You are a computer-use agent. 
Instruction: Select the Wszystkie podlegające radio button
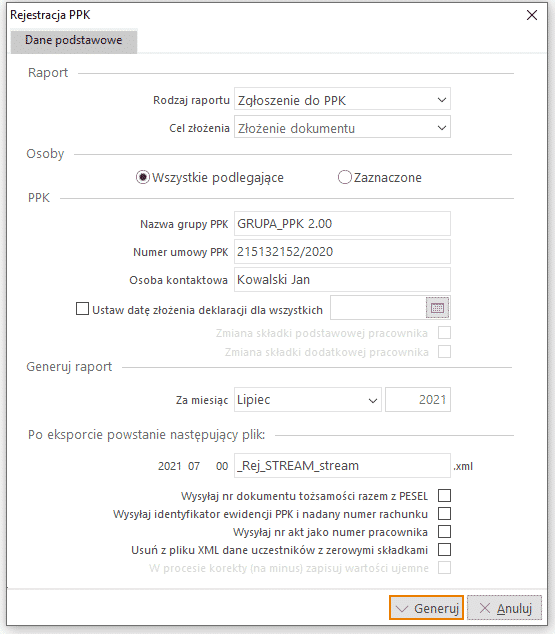pos(143,177)
